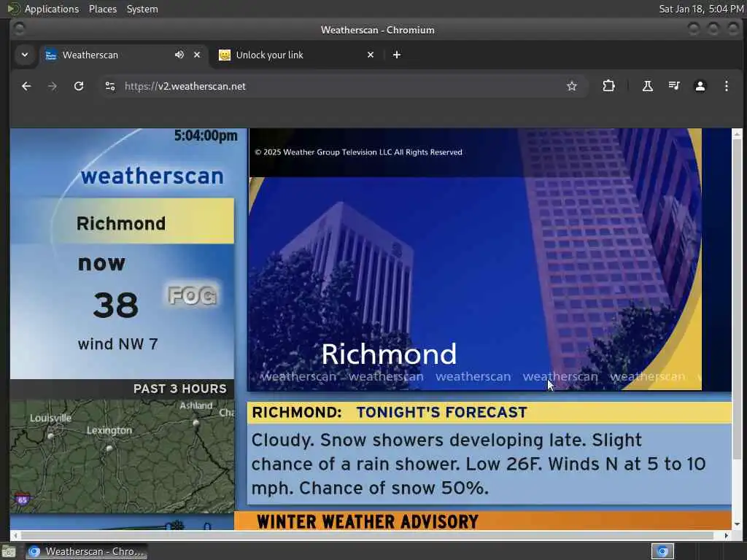Open the System menu

142,9
